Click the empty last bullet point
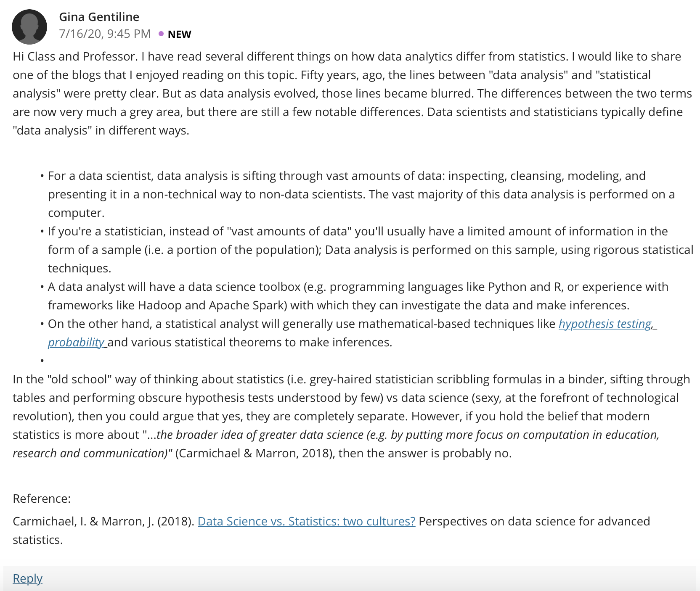 (x=42, y=361)
